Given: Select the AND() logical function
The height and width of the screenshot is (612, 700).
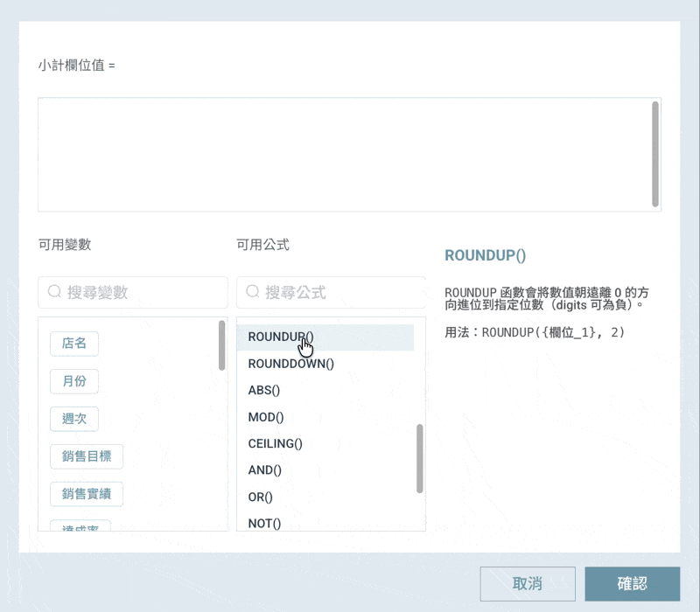Looking at the screenshot, I should pyautogui.click(x=265, y=470).
